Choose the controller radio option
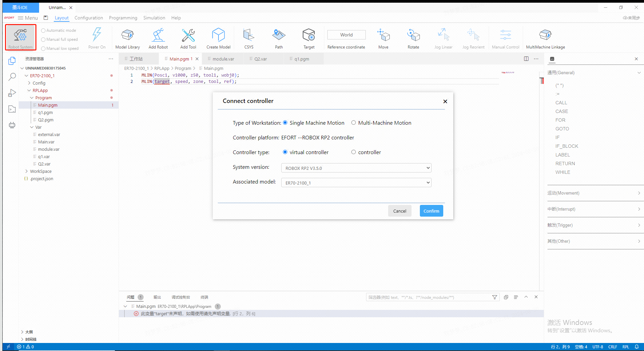This screenshot has width=644, height=351. [x=353, y=152]
